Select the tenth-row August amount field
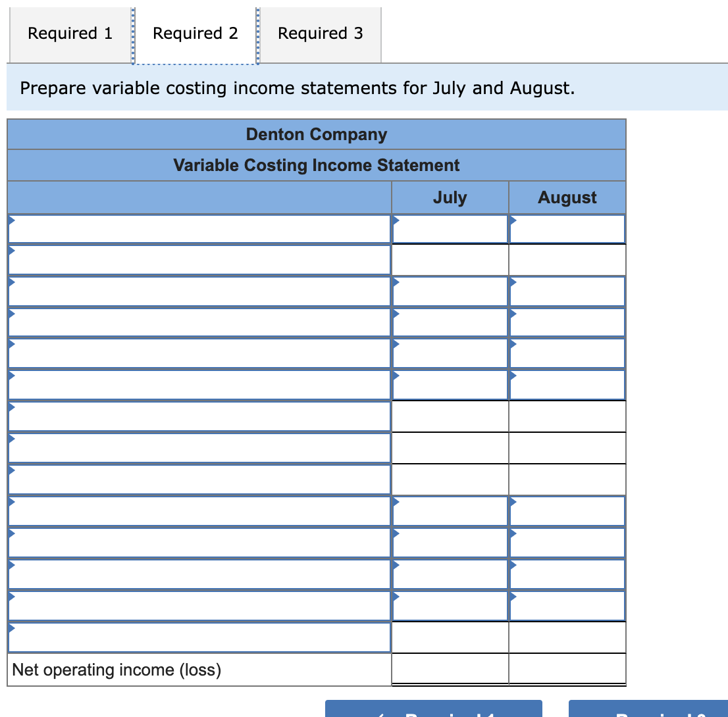The image size is (728, 717). 567,511
